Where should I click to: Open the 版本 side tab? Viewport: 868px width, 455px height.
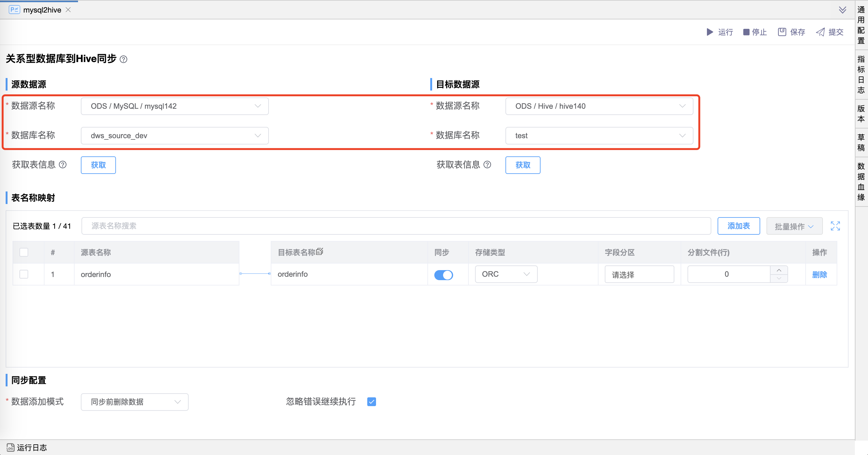[861, 113]
